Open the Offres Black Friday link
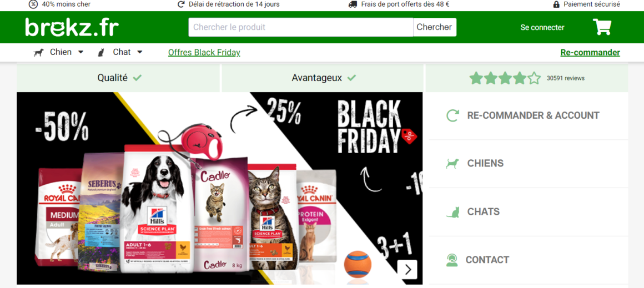 204,53
